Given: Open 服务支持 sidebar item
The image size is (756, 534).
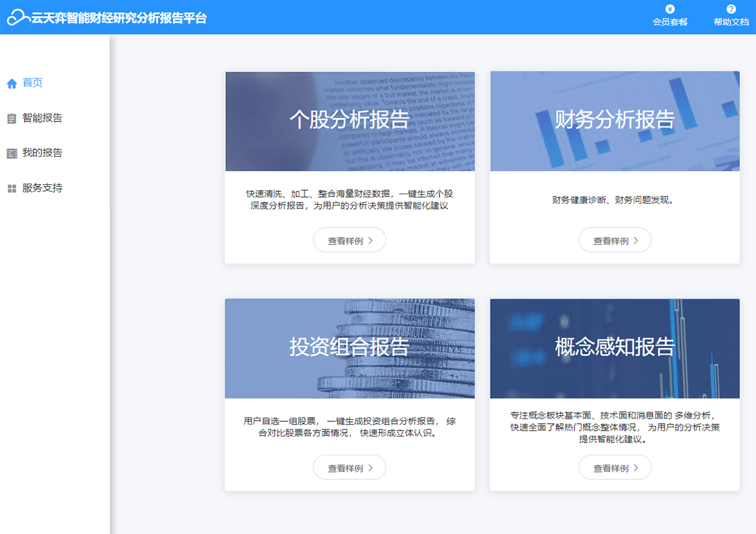Looking at the screenshot, I should coord(42,188).
